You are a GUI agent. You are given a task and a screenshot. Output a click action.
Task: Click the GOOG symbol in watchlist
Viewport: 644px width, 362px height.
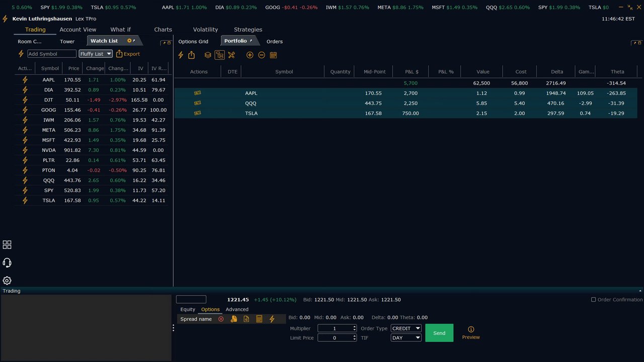(49, 110)
